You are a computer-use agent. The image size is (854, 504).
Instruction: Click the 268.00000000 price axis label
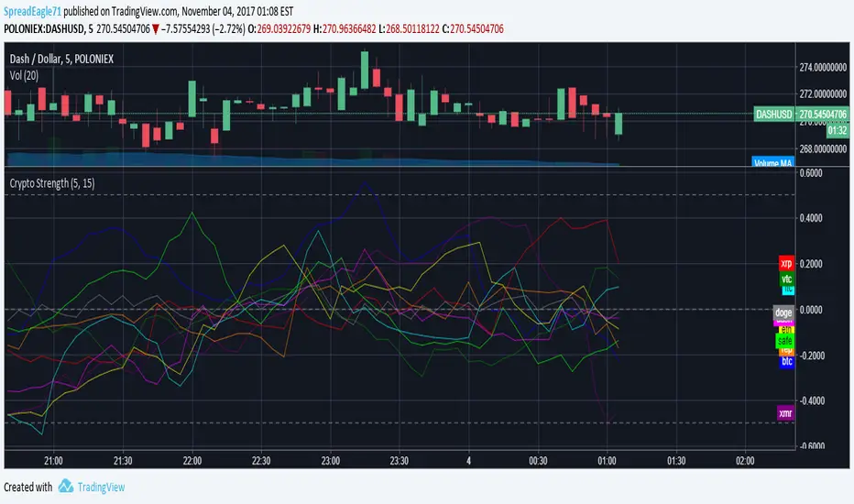point(823,148)
